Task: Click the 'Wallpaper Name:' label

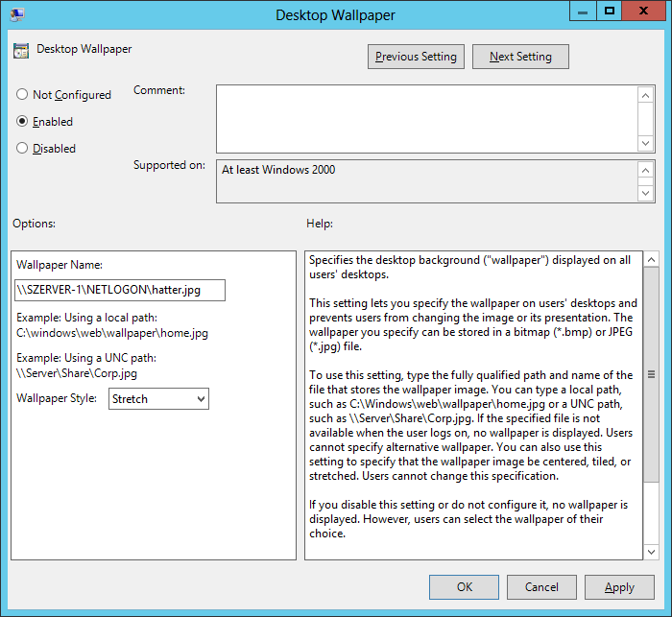Action: click(x=60, y=265)
